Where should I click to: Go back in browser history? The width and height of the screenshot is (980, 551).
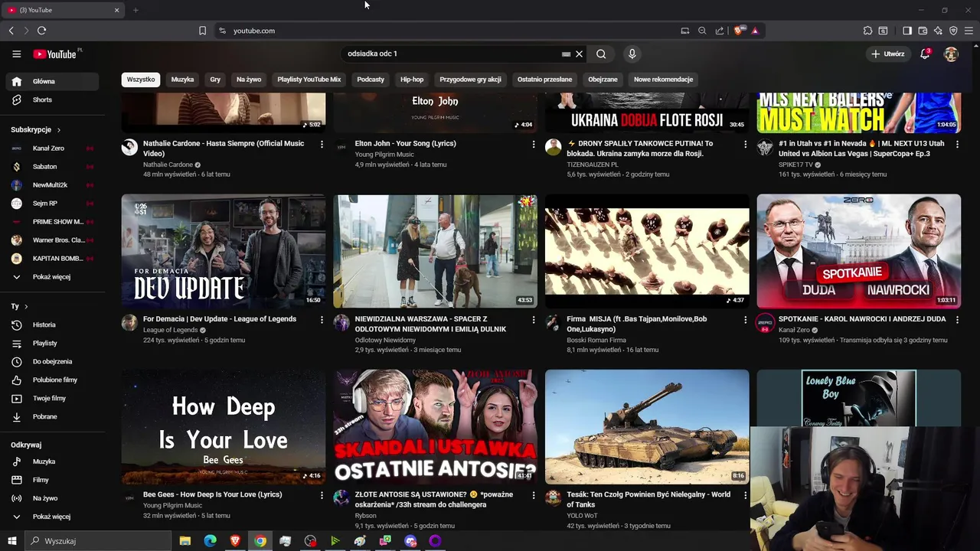[11, 31]
